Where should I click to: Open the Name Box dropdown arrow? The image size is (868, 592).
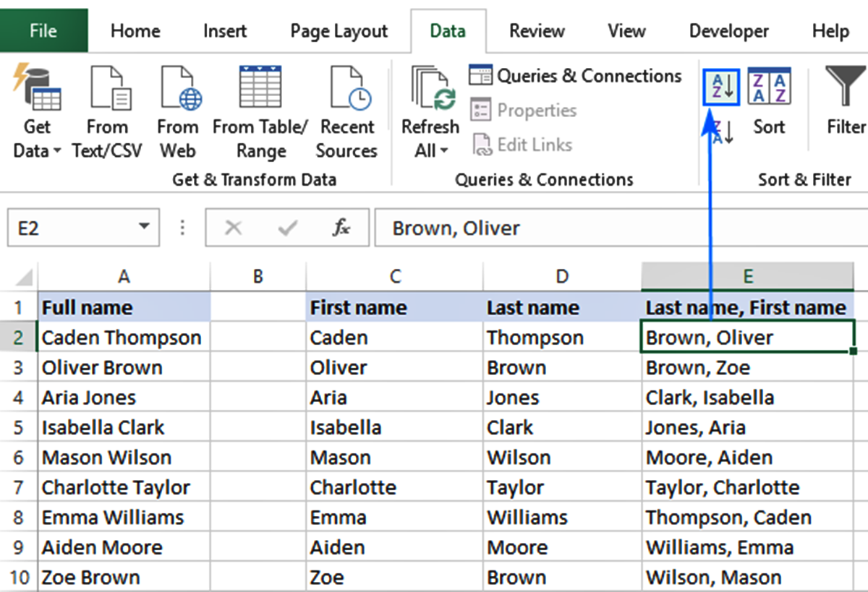[x=143, y=228]
